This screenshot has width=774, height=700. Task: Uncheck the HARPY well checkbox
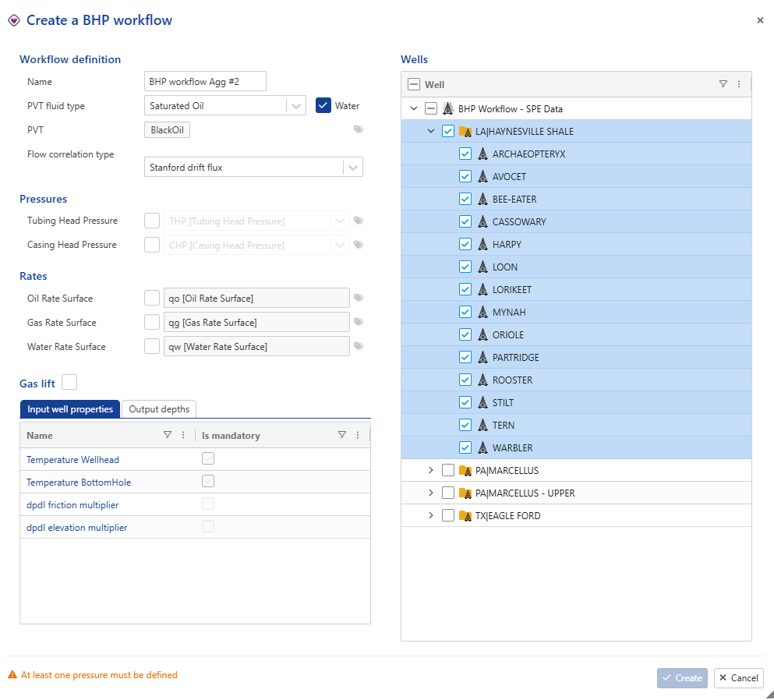pos(465,245)
